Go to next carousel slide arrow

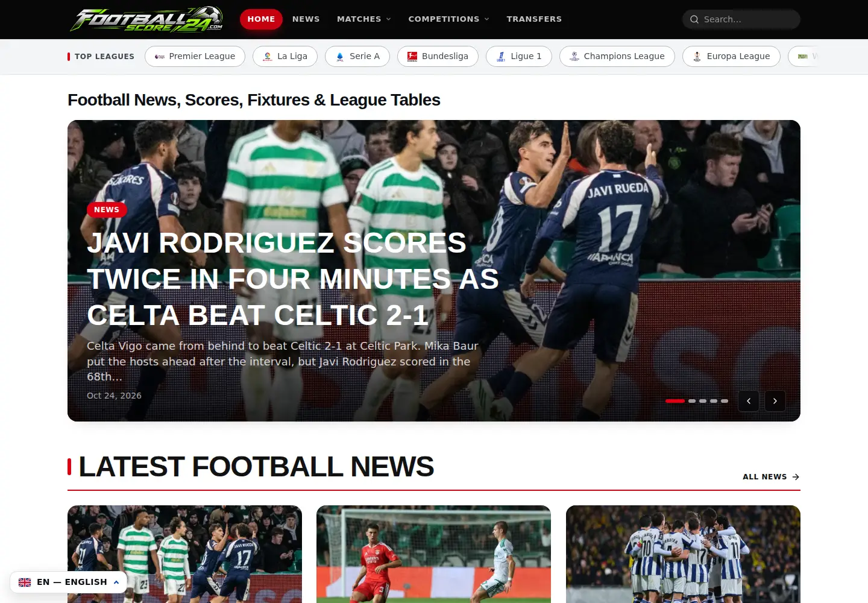coord(775,401)
